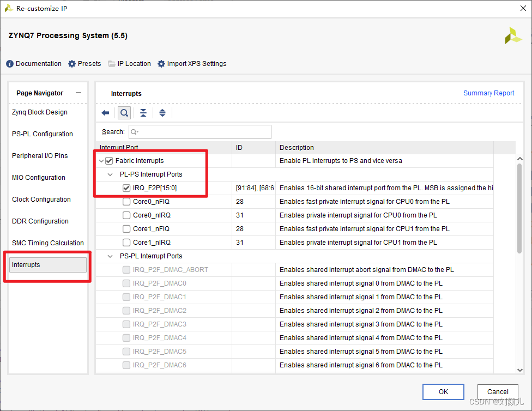
Task: Enable the Core1_nIRQ checkbox
Action: 126,243
